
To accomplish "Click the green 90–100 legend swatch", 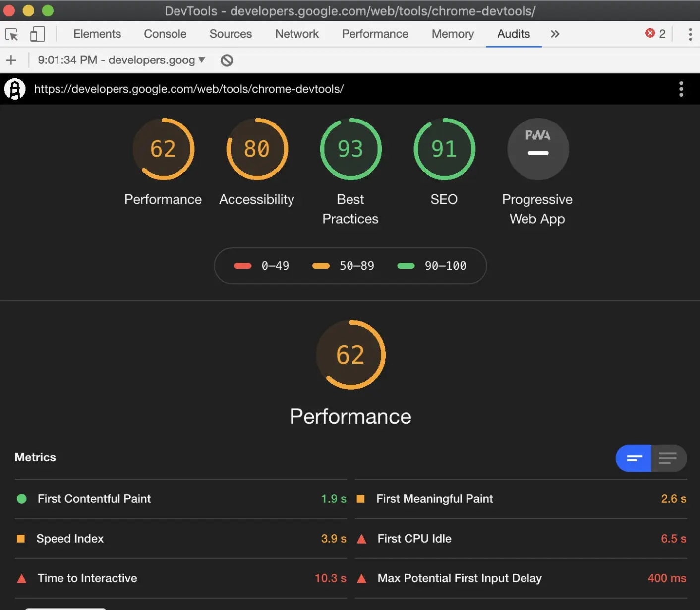I will point(406,266).
